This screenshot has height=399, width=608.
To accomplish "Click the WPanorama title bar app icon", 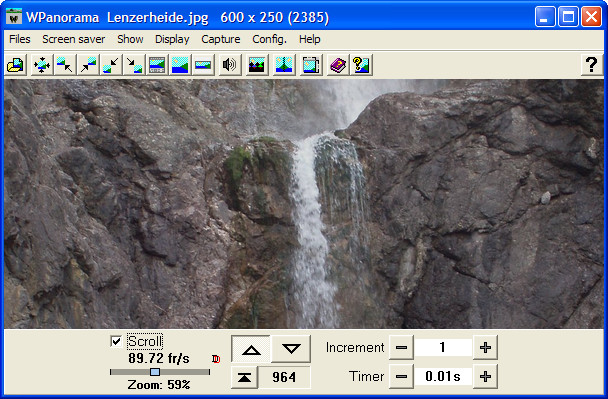I will click(14, 16).
